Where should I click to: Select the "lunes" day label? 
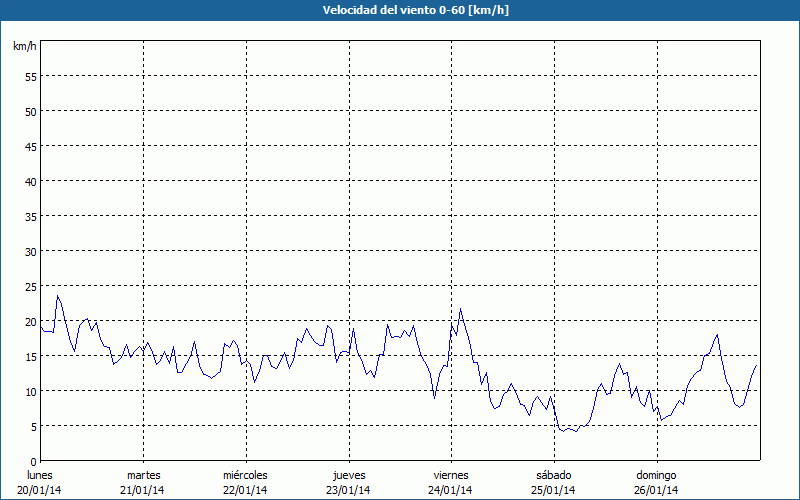(40, 475)
